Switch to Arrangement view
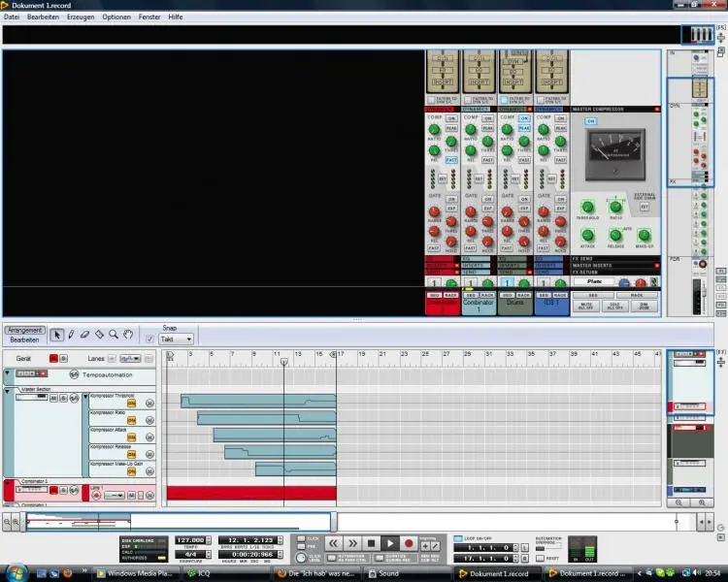Screen dimensions: 728x582 click(x=24, y=331)
